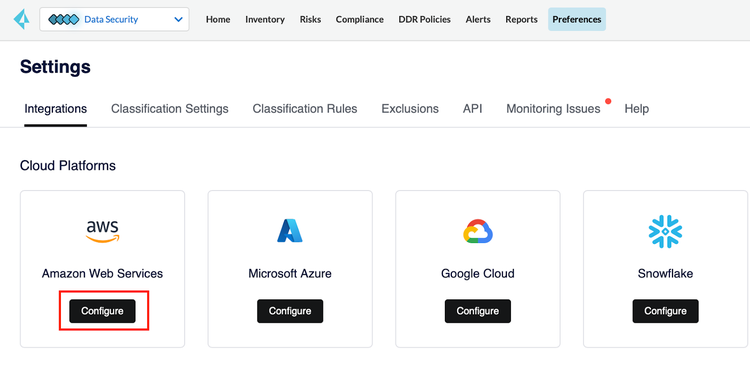
Task: Open the Reports navigation item
Action: pyautogui.click(x=521, y=20)
